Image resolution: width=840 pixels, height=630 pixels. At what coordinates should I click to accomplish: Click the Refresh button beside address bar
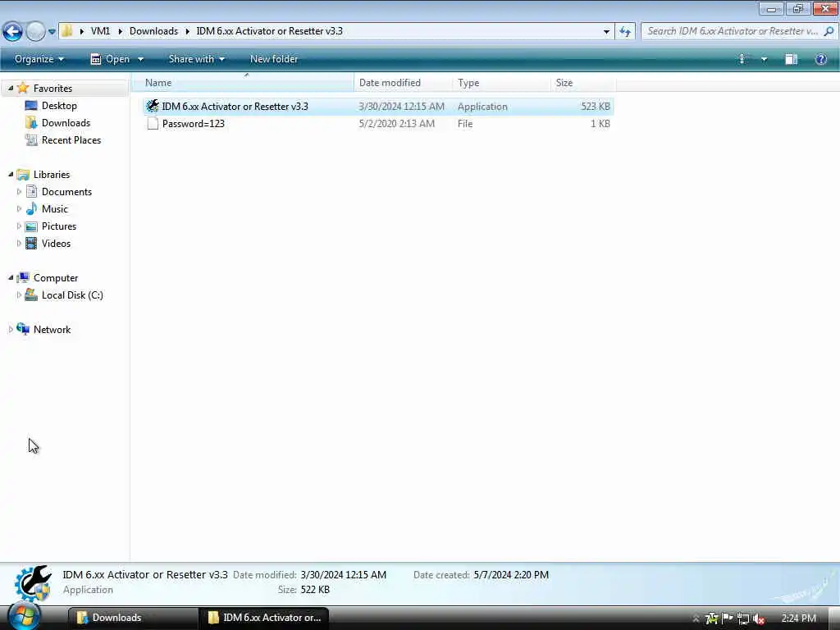[625, 32]
